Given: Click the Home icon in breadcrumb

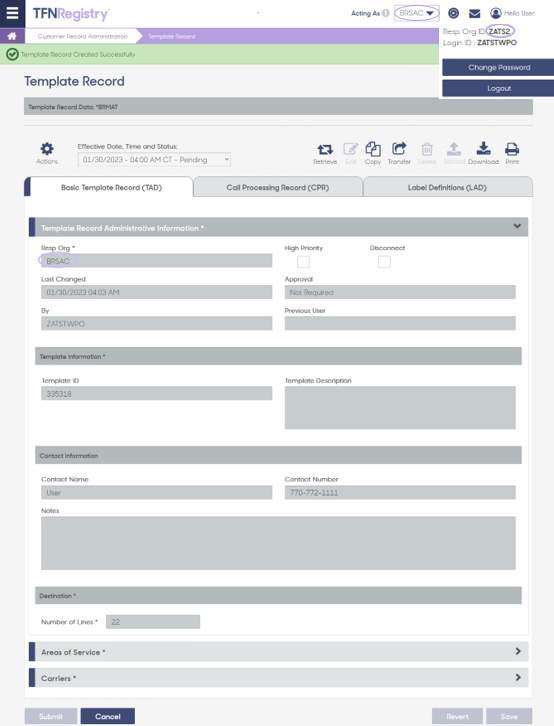Looking at the screenshot, I should [12, 36].
